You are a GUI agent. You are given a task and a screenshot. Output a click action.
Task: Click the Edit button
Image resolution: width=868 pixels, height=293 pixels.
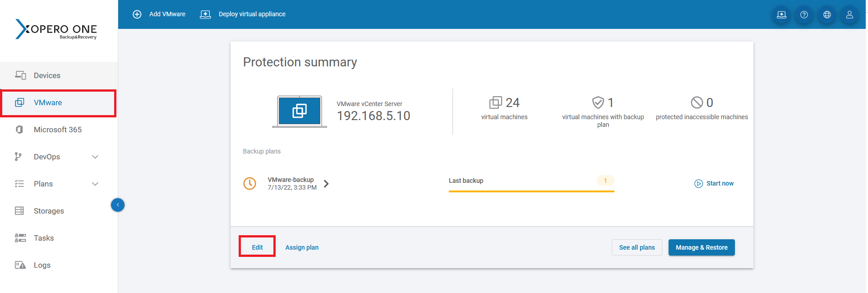(257, 247)
